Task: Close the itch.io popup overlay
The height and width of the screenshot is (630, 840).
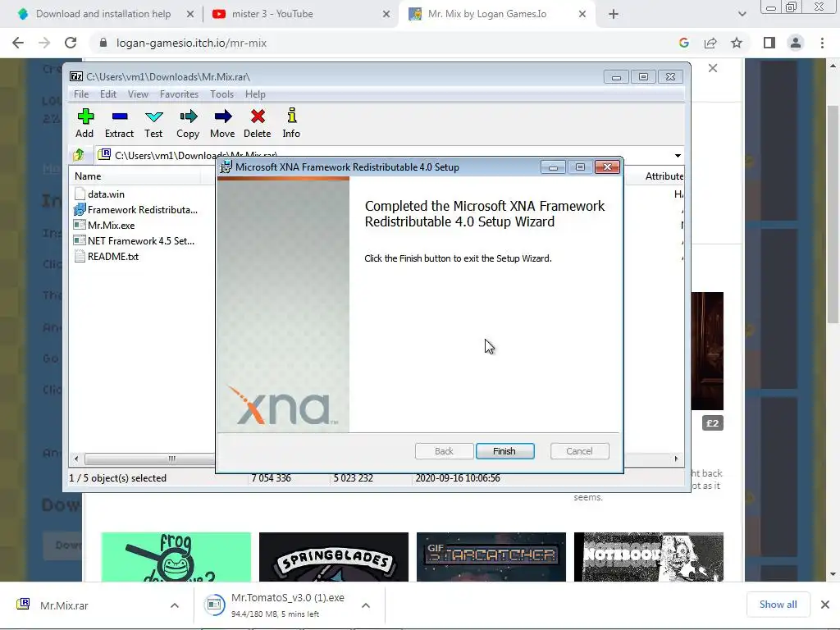Action: tap(713, 68)
